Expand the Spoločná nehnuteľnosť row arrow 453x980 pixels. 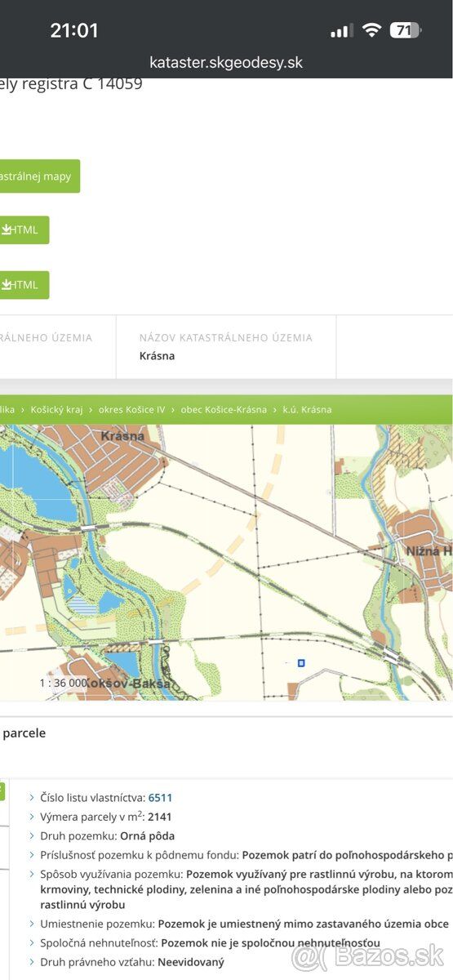[32, 943]
